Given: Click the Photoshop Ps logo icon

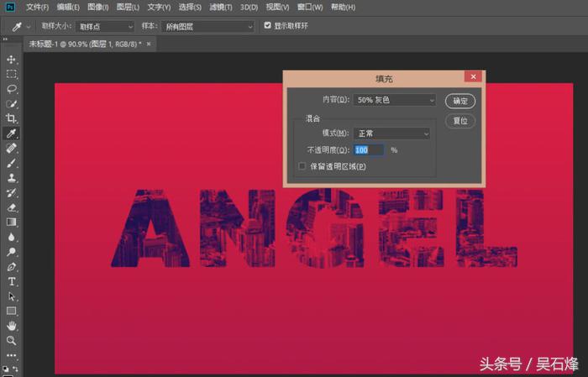Looking at the screenshot, I should 10,7.
